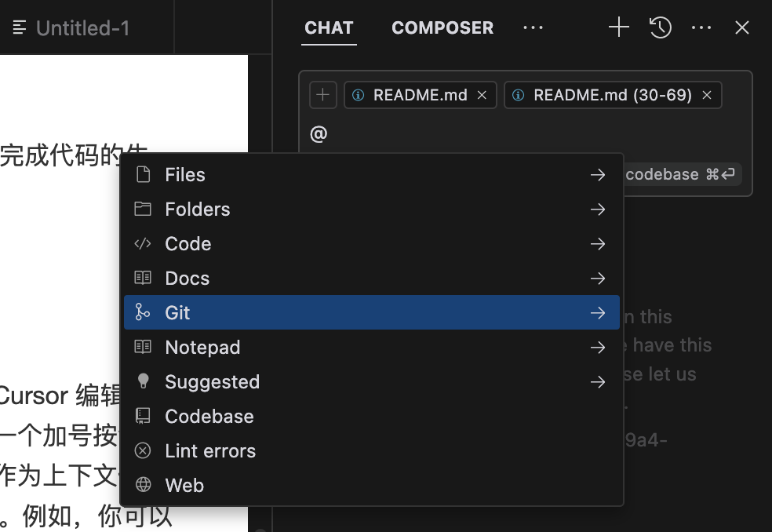The height and width of the screenshot is (532, 772).
Task: Click info icon on README.md pill
Action: tap(359, 95)
